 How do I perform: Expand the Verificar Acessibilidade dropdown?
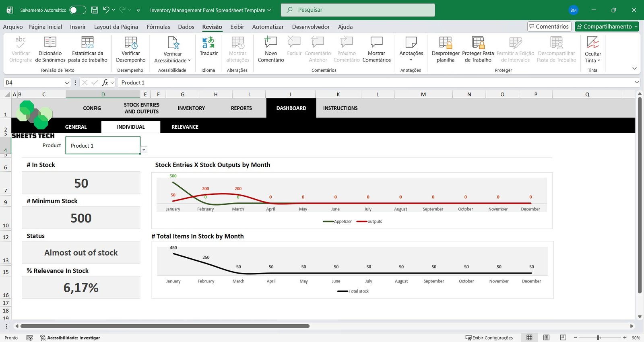pos(189,61)
